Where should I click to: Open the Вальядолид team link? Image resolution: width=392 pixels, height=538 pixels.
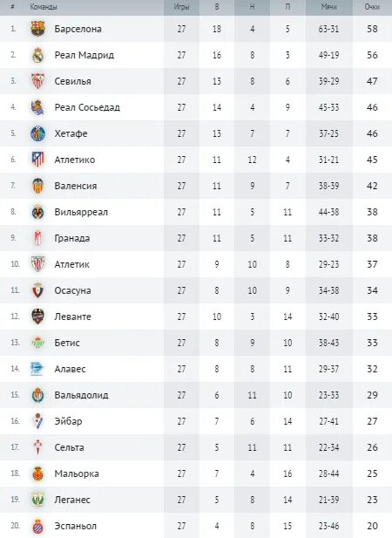point(81,395)
